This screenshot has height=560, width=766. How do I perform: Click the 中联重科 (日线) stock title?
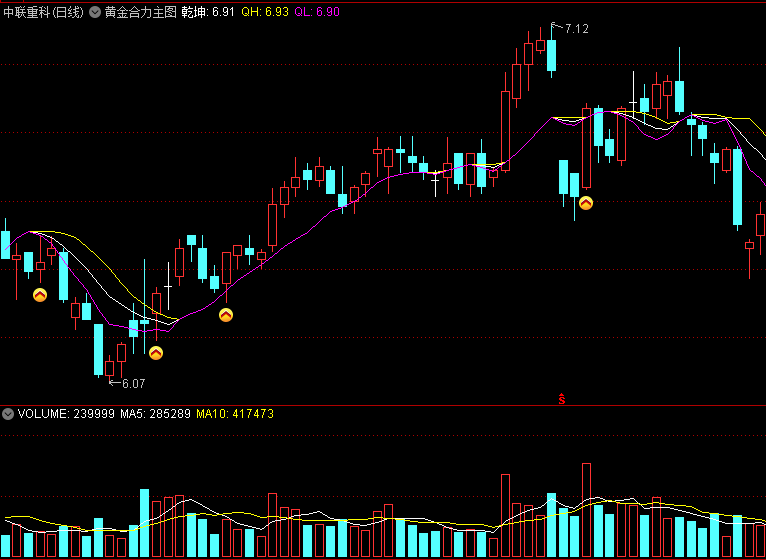point(44,12)
